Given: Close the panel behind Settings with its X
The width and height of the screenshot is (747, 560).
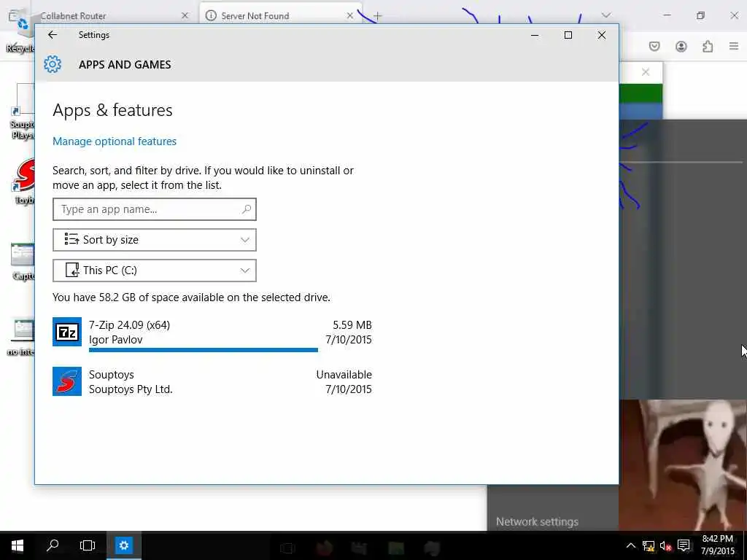Looking at the screenshot, I should (x=646, y=72).
